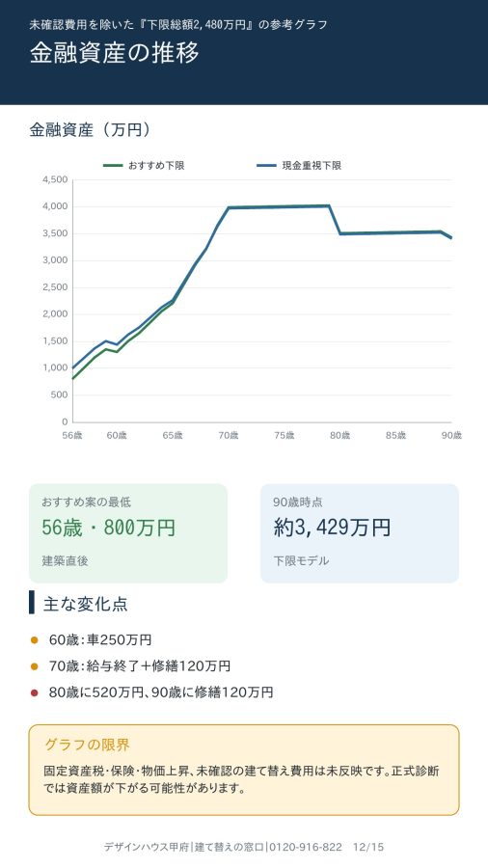Viewport: 488px width, 868px height.
Task: Click the 4,000 y-axis gridline label
Action: pos(55,206)
